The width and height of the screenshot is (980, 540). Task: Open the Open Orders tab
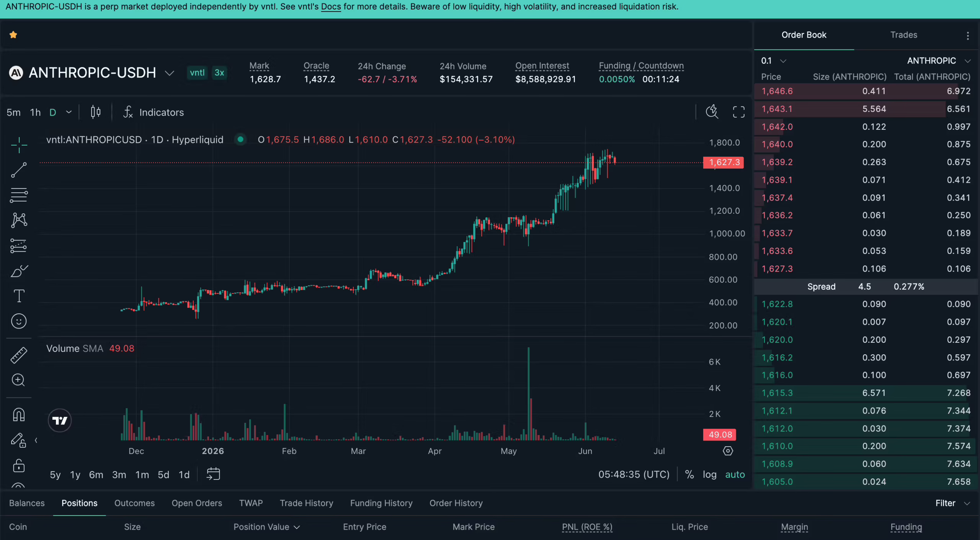tap(197, 503)
